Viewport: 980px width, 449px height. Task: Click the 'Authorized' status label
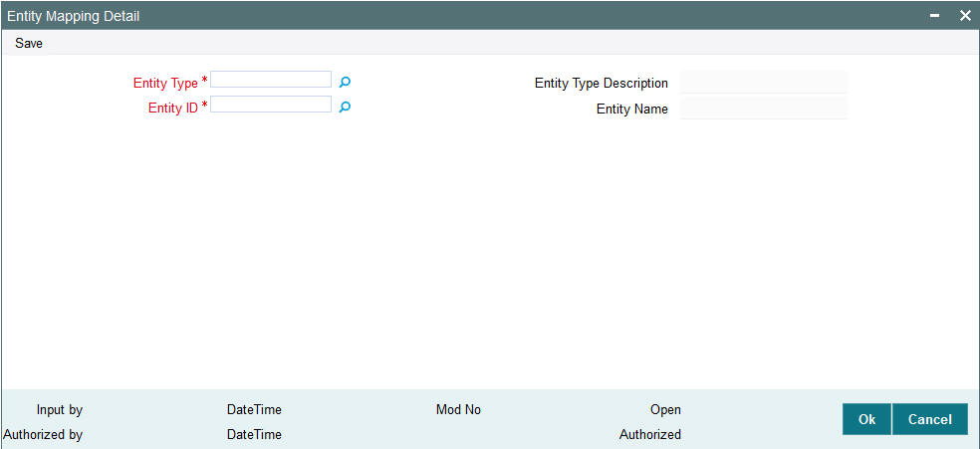pos(650,434)
